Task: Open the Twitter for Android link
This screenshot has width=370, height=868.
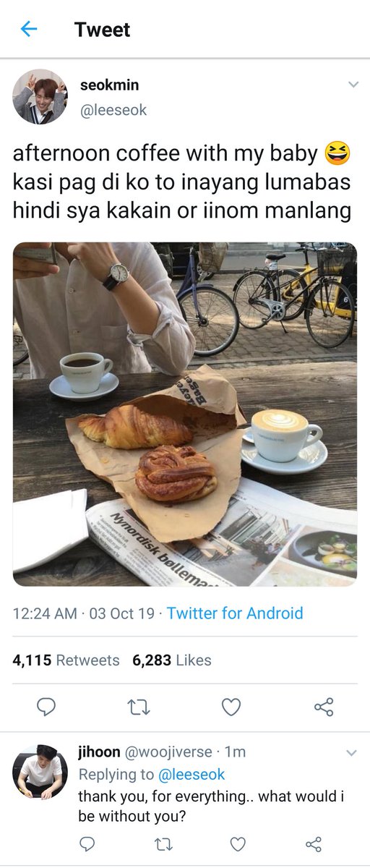Action: (x=235, y=613)
